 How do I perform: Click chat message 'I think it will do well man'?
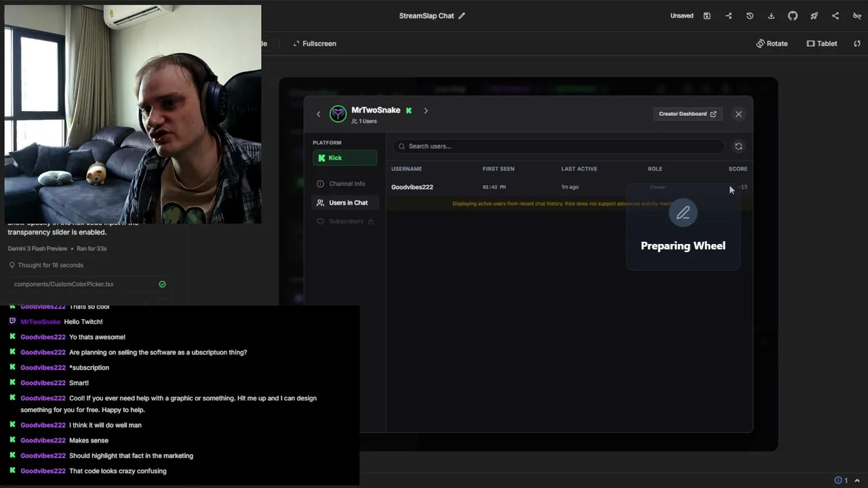click(105, 425)
